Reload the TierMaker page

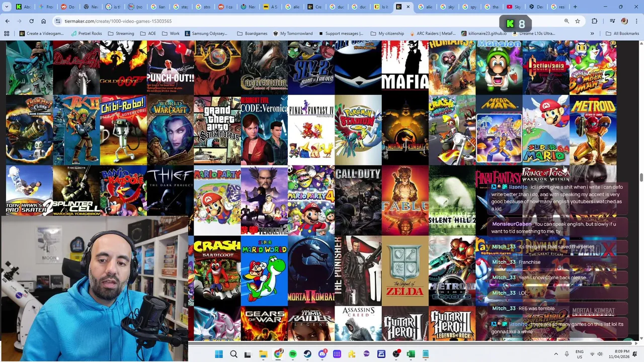(31, 21)
